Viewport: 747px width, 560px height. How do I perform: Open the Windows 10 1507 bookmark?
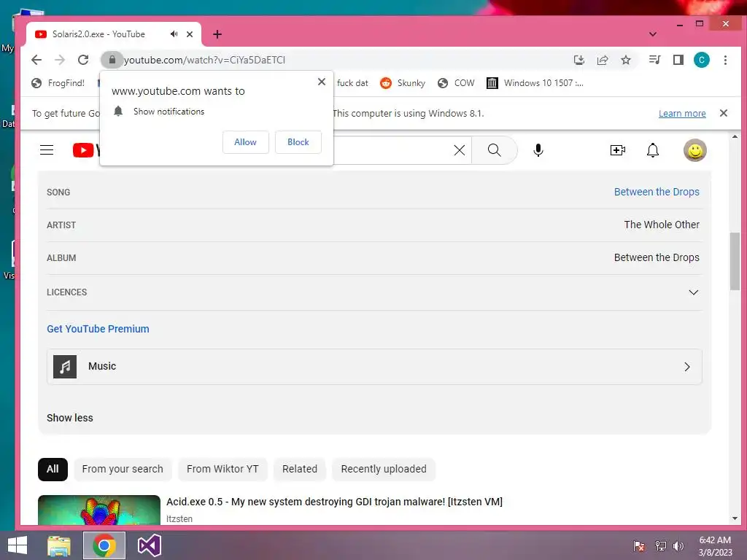coord(535,83)
